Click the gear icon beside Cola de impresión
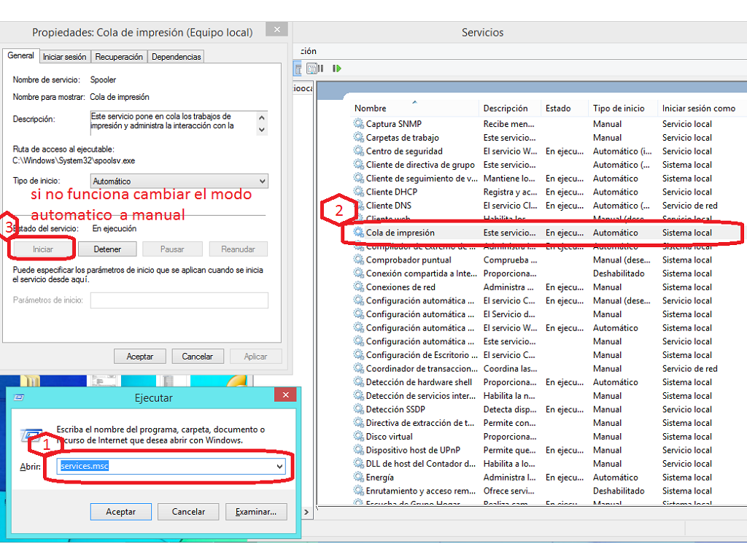747x560 pixels. (359, 233)
